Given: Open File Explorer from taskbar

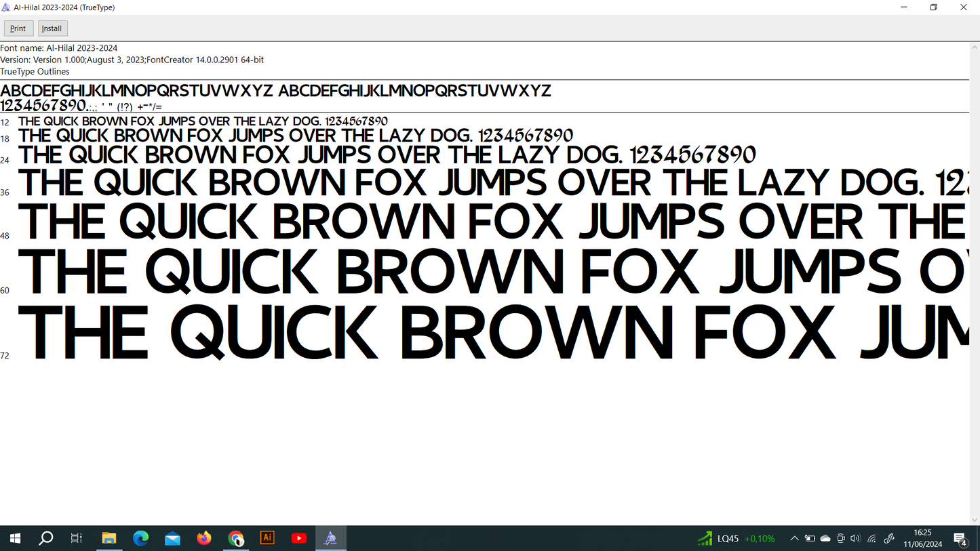Looking at the screenshot, I should pyautogui.click(x=109, y=538).
